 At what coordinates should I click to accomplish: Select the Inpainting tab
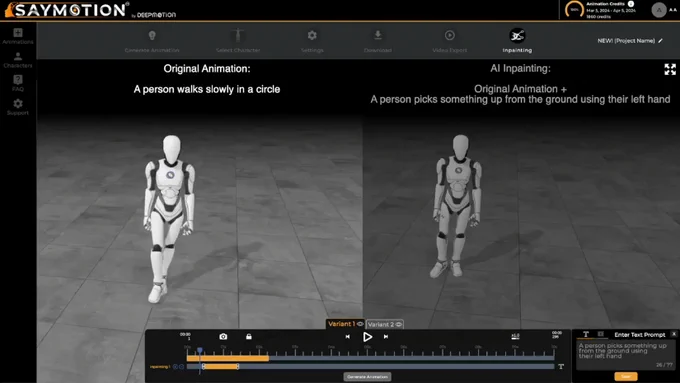pos(517,41)
